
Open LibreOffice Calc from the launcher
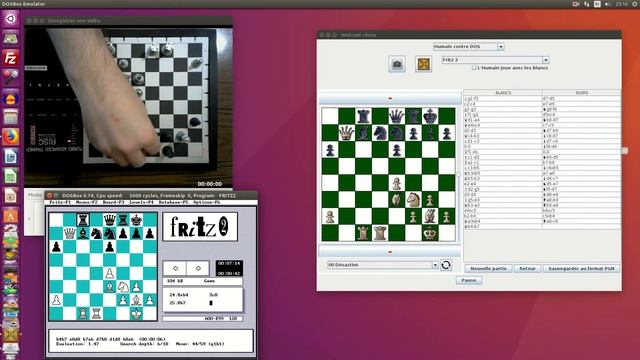(10, 176)
